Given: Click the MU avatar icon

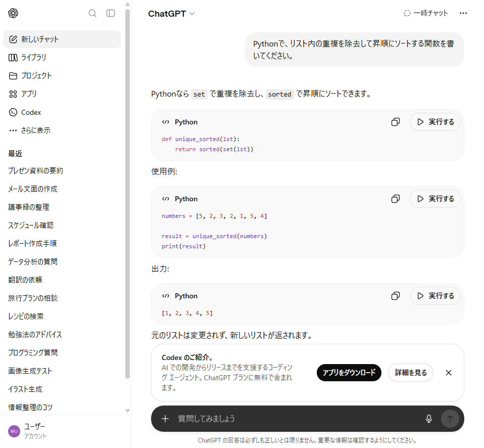Looking at the screenshot, I should [x=14, y=431].
